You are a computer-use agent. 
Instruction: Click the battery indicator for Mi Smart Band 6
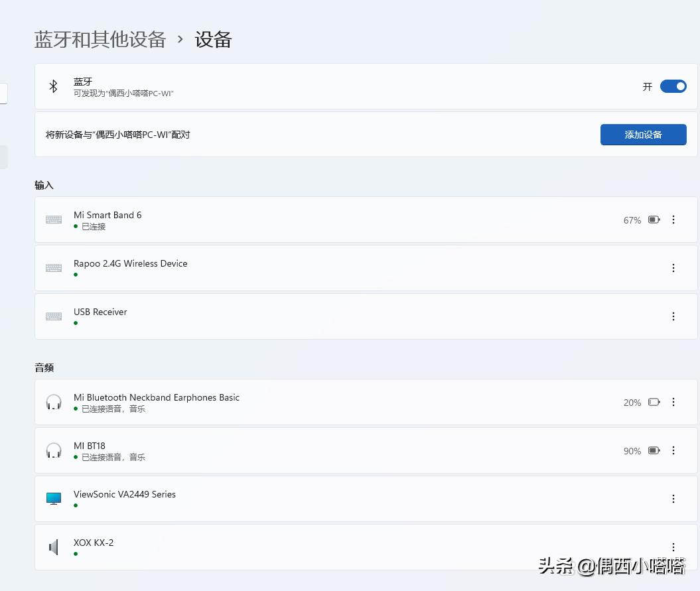point(654,220)
